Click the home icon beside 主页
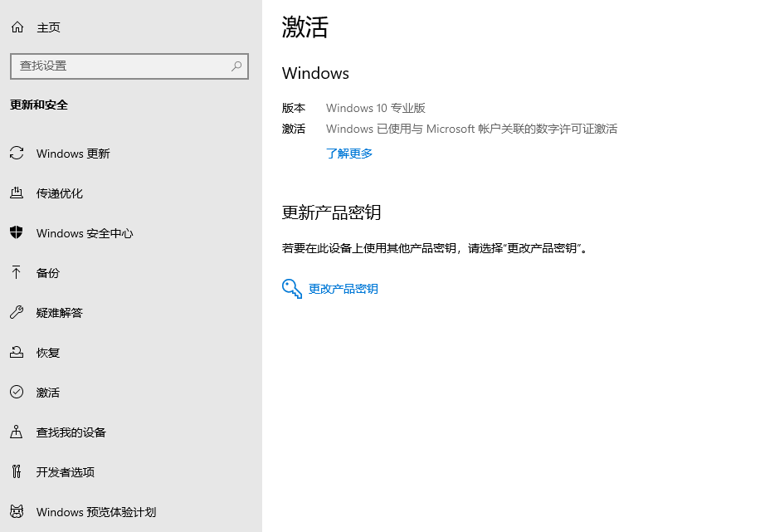This screenshot has height=532, width=775. pos(17,27)
